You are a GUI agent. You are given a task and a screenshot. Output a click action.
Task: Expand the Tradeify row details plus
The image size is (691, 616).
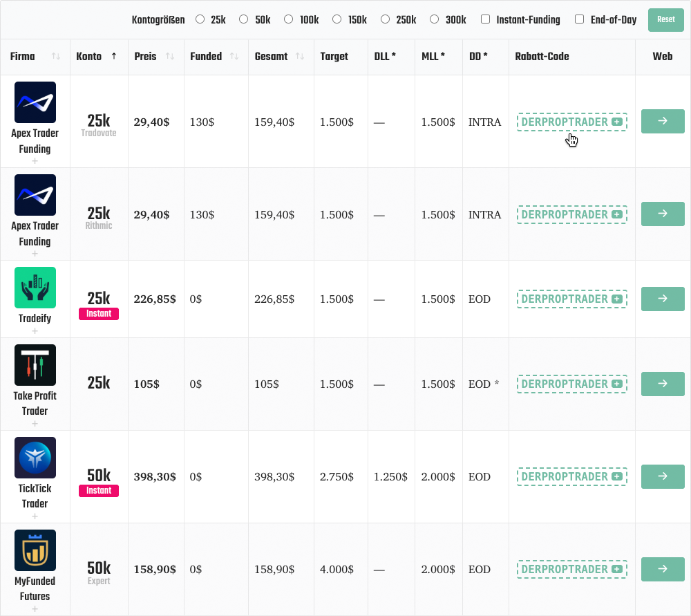point(35,331)
